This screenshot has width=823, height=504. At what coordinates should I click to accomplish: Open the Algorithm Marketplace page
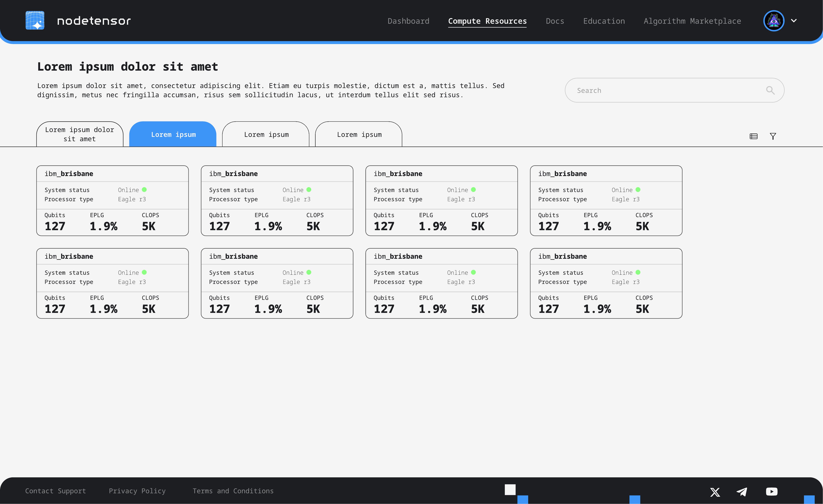click(692, 21)
